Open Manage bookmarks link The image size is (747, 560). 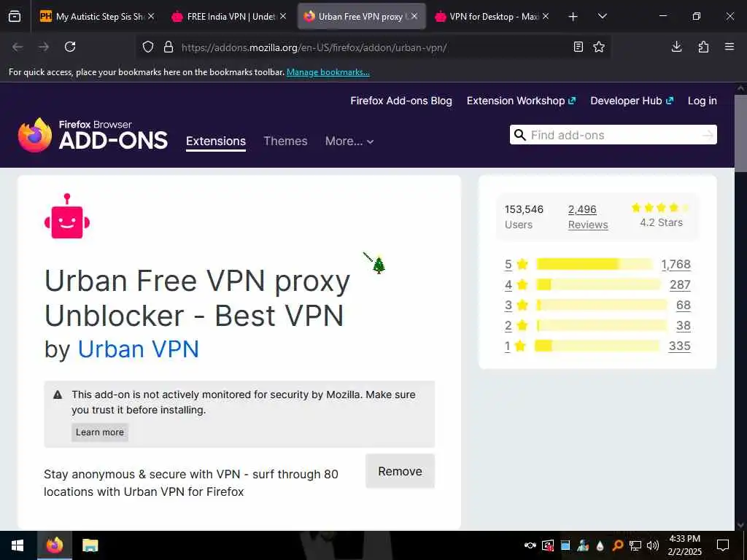[328, 72]
